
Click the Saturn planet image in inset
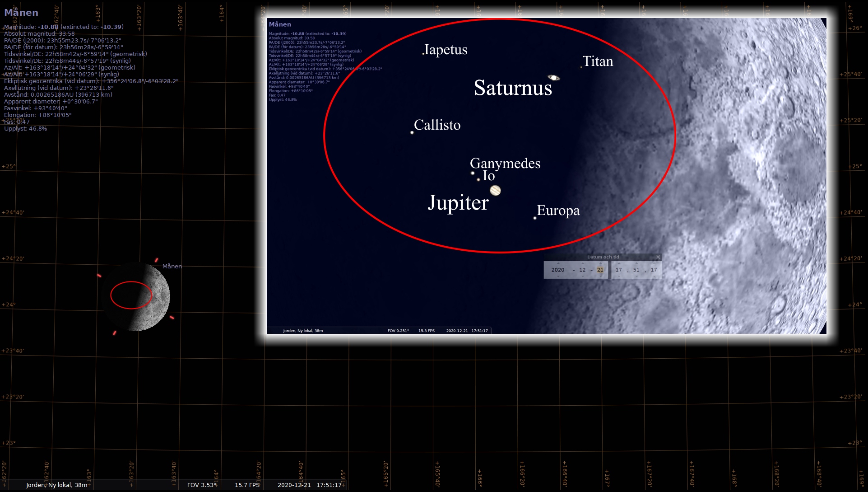click(x=553, y=78)
